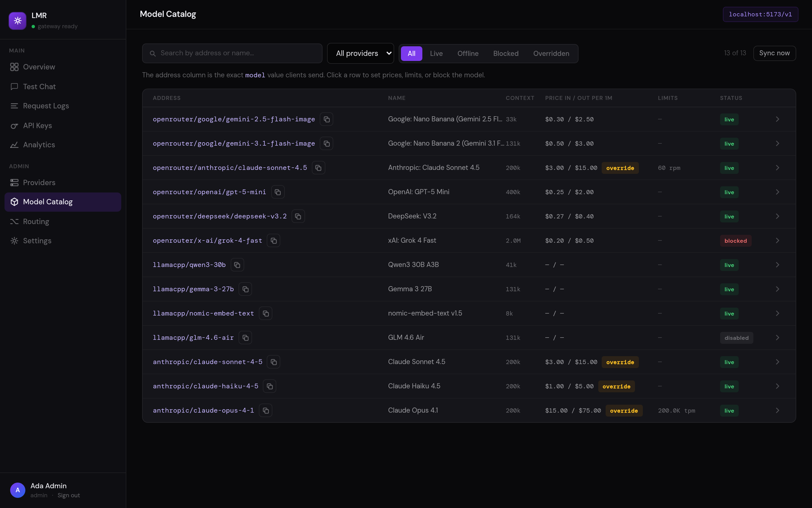Go to Test Chat
The height and width of the screenshot is (508, 812).
pyautogui.click(x=63, y=86)
